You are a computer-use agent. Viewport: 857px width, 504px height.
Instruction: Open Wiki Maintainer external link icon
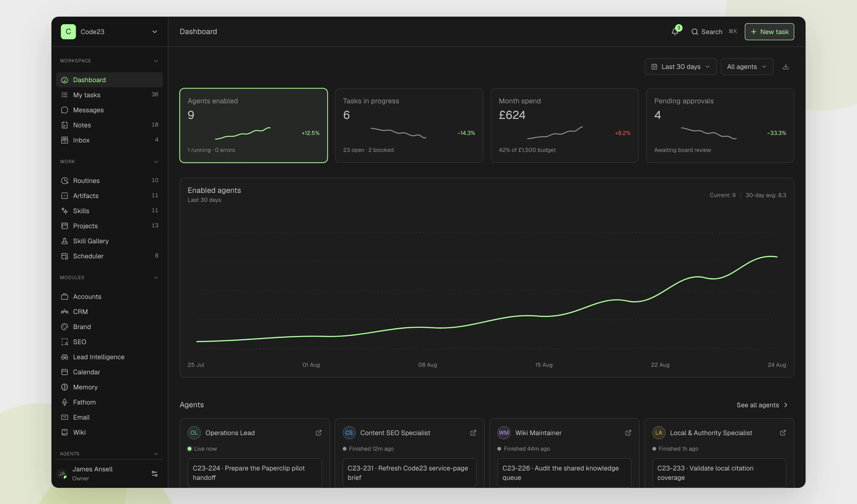(628, 433)
